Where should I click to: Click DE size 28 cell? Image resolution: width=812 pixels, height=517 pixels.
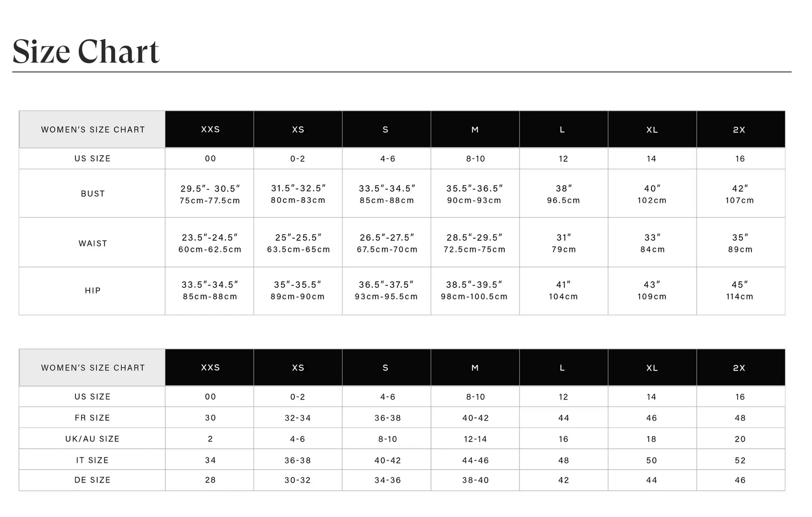click(210, 480)
